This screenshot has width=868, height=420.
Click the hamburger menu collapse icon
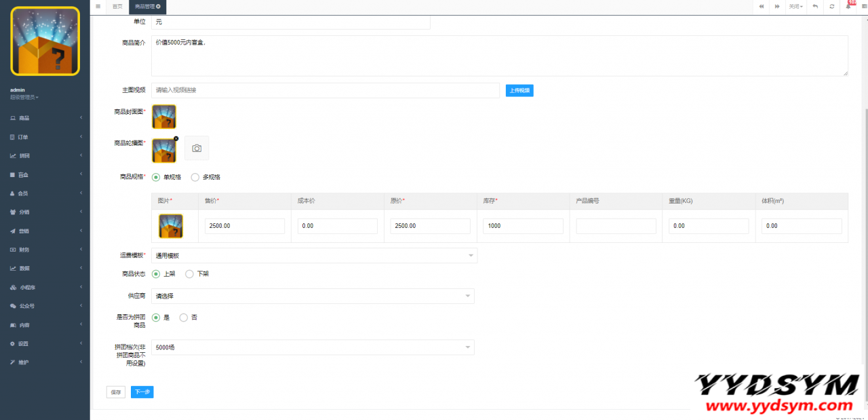(98, 6)
